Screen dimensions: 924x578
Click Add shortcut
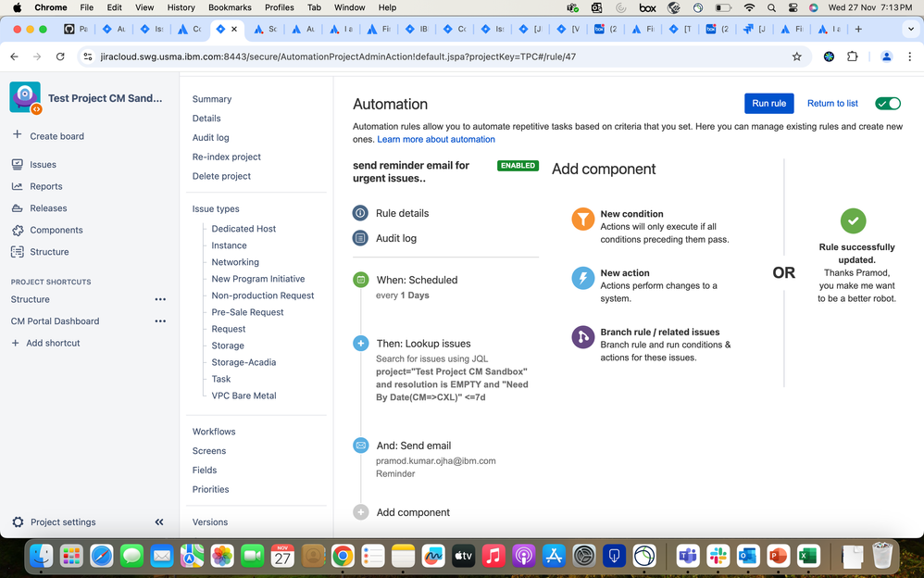[x=46, y=344]
